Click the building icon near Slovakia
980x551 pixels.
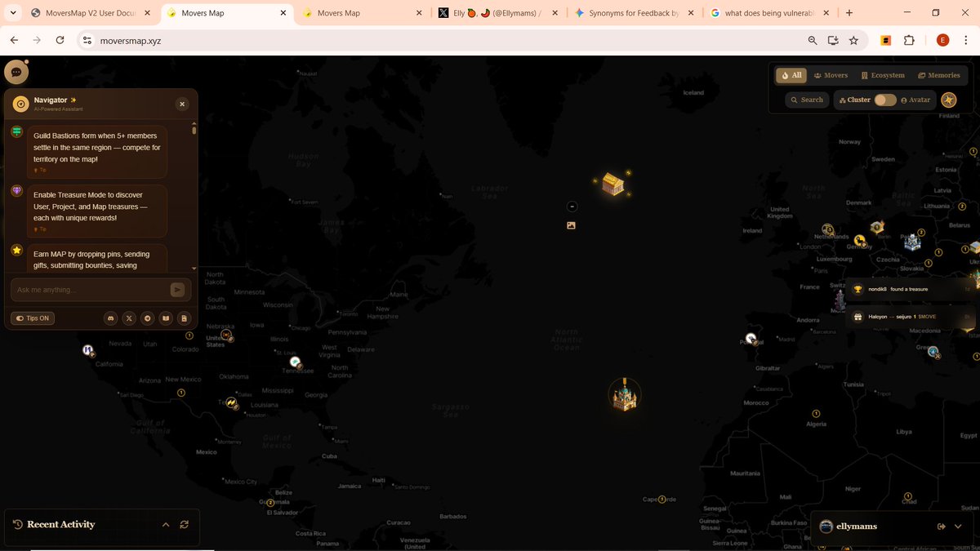coord(912,242)
